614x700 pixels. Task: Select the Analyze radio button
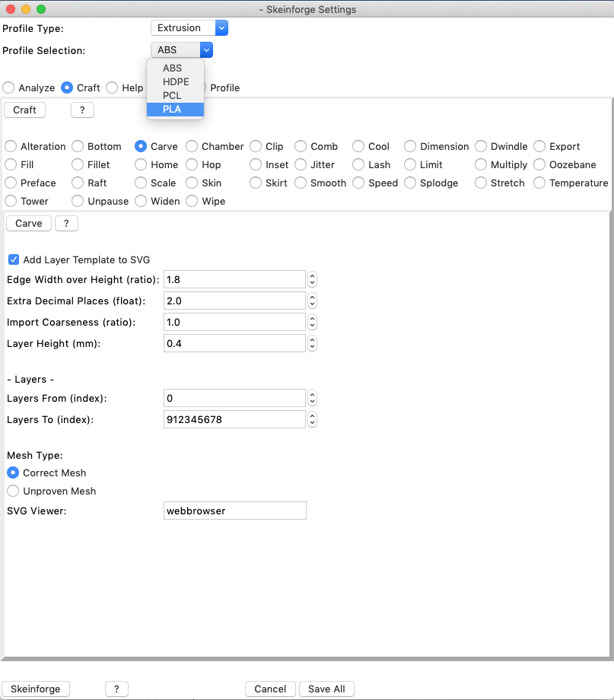click(8, 87)
